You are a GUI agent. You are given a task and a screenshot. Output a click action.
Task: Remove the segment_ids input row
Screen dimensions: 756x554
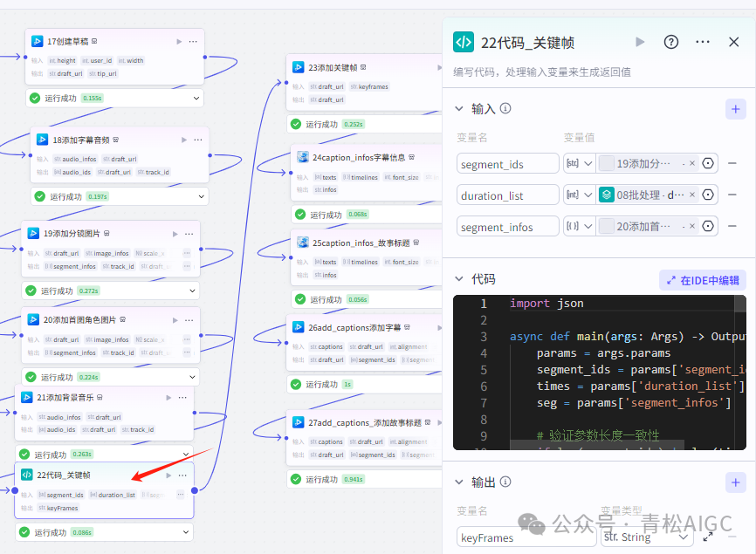coord(732,163)
